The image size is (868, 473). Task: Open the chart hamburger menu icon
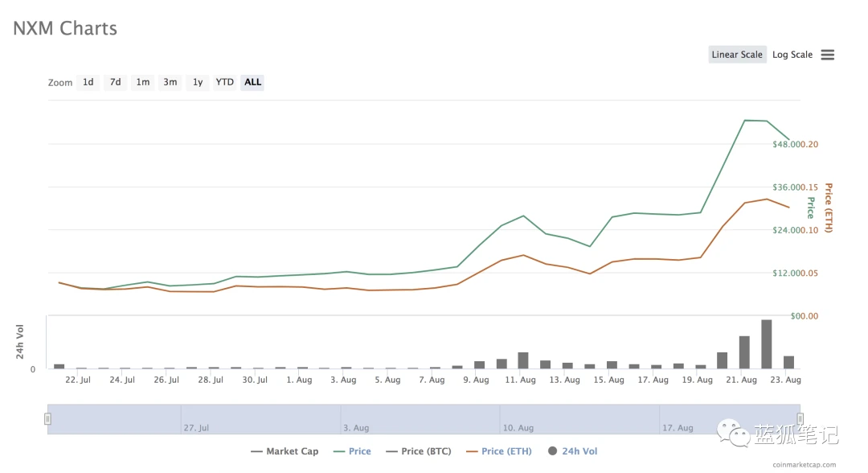[x=827, y=55]
